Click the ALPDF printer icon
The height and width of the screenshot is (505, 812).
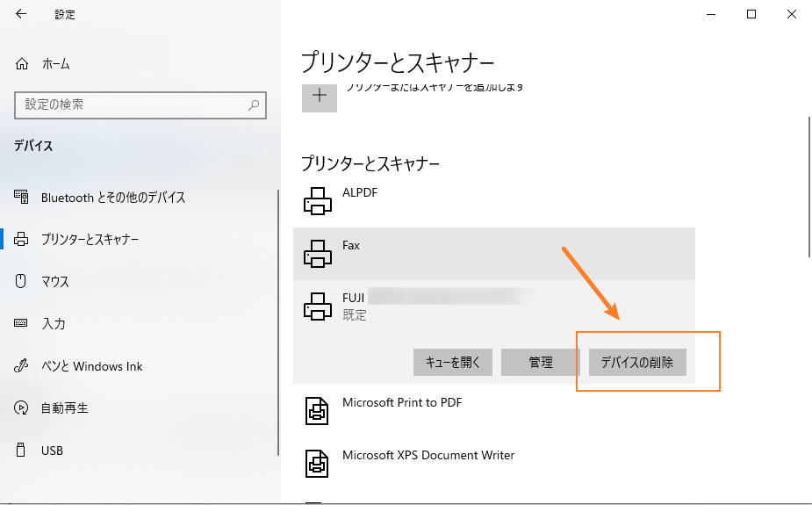coord(318,201)
